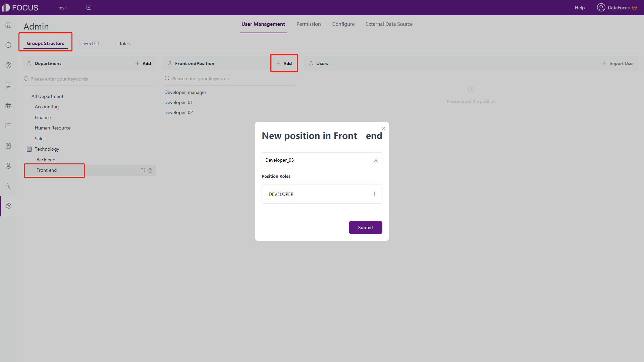Focus the department keyword search field
The image size is (644, 362).
[89, 79]
